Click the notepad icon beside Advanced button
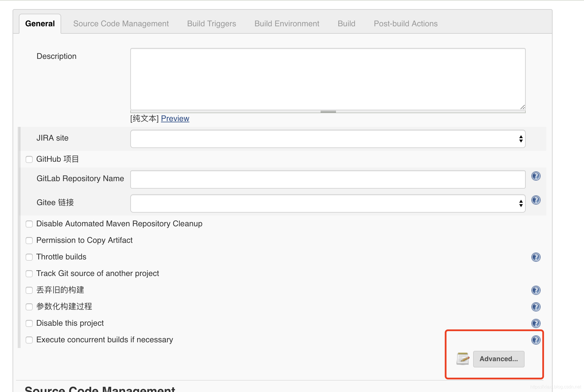Image resolution: width=584 pixels, height=392 pixels. [463, 359]
